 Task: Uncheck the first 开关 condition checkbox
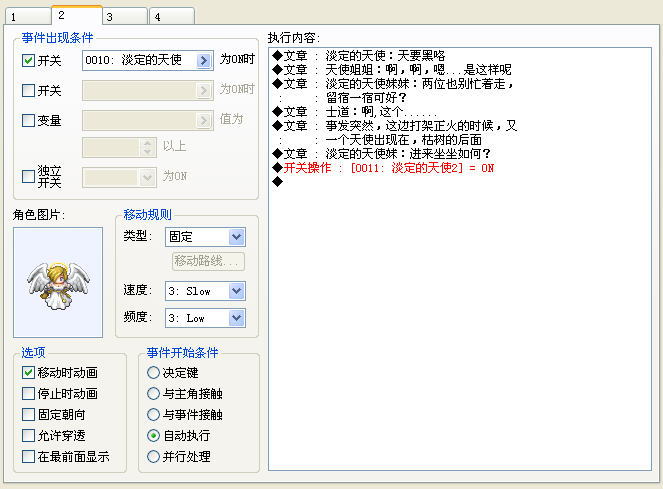pyautogui.click(x=28, y=60)
